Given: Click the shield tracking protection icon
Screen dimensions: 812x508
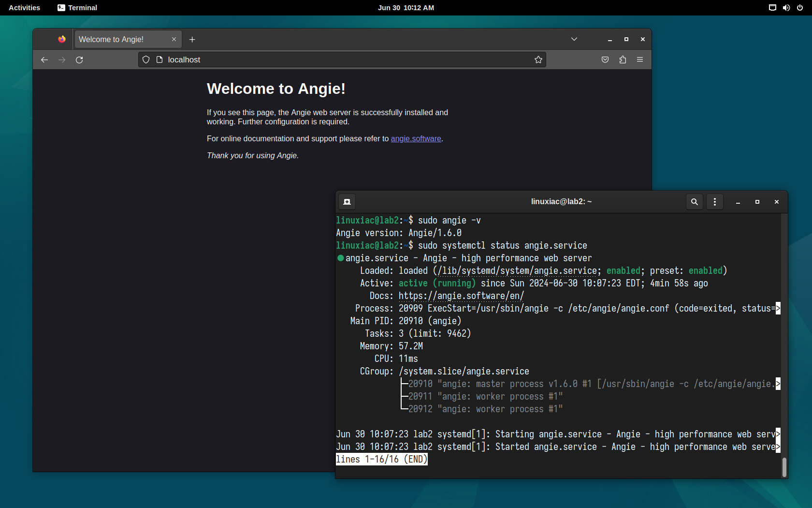Looking at the screenshot, I should pyautogui.click(x=146, y=60).
